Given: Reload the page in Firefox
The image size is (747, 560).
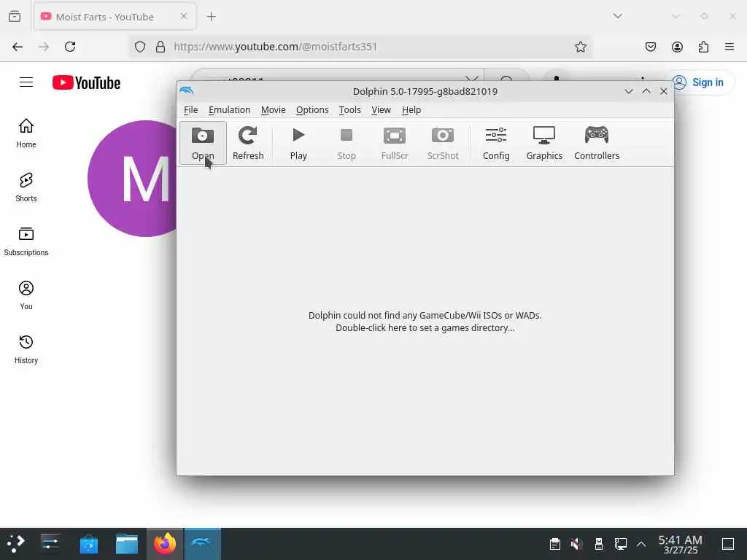Looking at the screenshot, I should (x=70, y=47).
